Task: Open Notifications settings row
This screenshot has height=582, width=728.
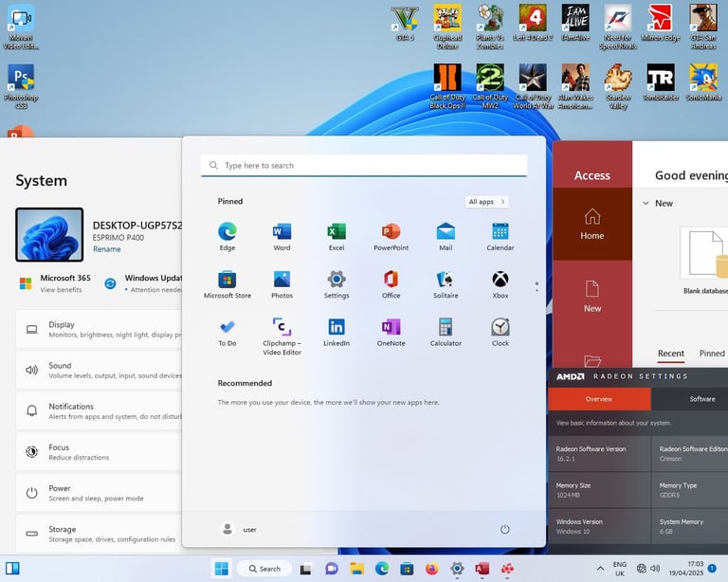Action: (100, 411)
